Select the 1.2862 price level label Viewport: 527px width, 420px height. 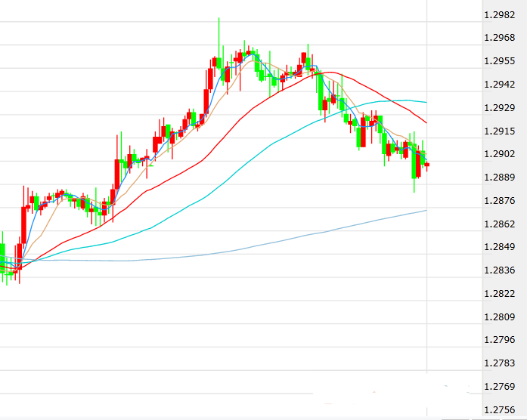click(x=499, y=224)
